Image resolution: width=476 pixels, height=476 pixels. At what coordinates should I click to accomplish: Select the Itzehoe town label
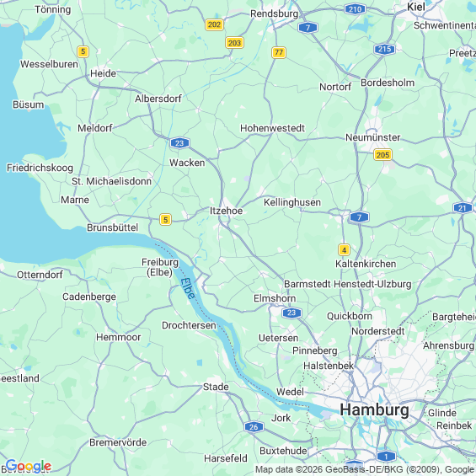[x=226, y=211]
